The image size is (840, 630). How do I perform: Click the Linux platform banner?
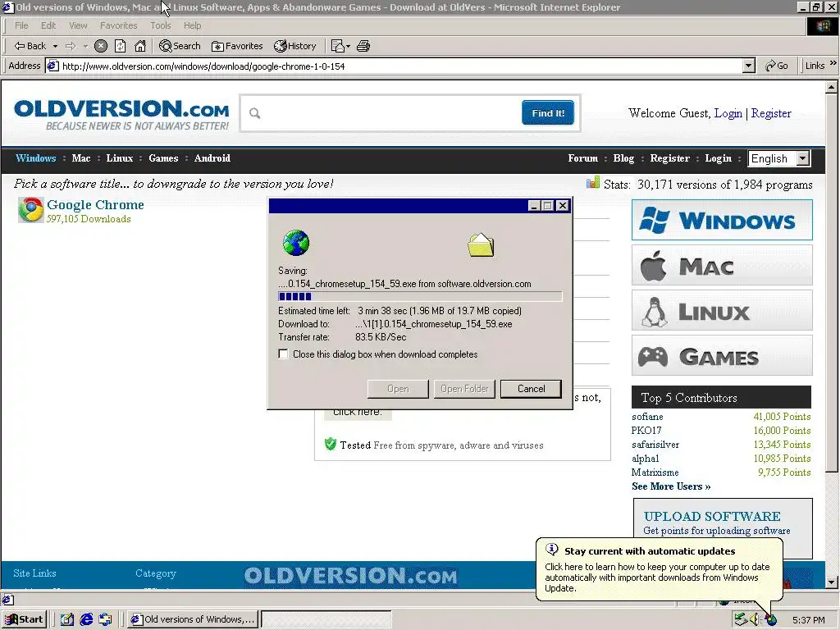(x=722, y=310)
